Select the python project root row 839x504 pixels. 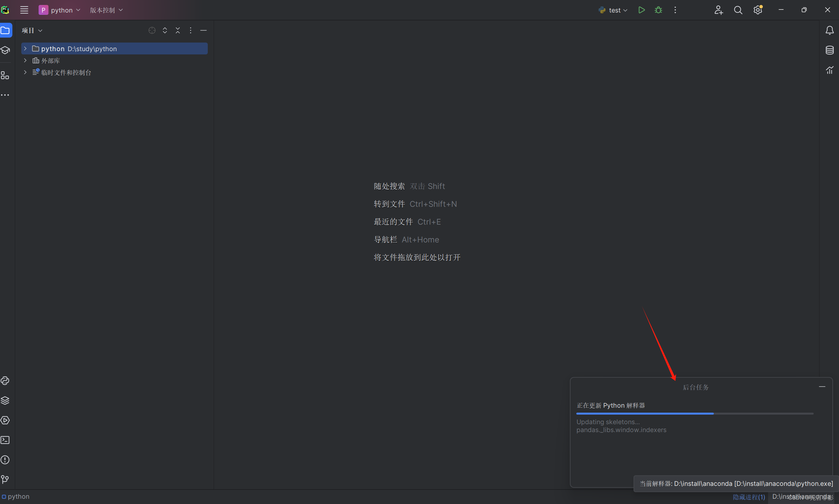point(114,48)
